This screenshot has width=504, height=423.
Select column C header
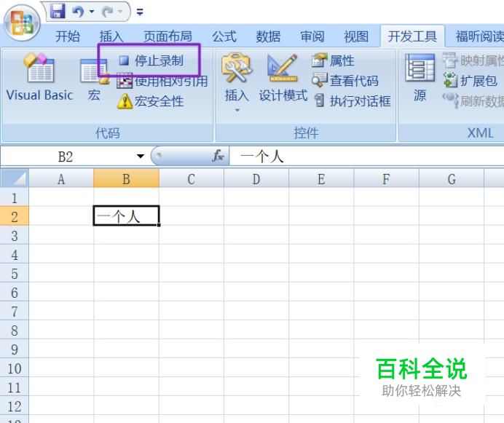point(192,178)
